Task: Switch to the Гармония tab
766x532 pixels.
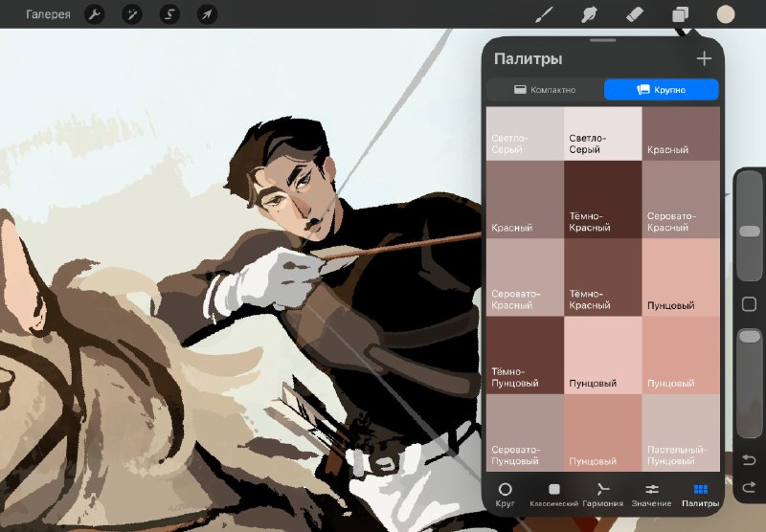Action: pyautogui.click(x=603, y=495)
